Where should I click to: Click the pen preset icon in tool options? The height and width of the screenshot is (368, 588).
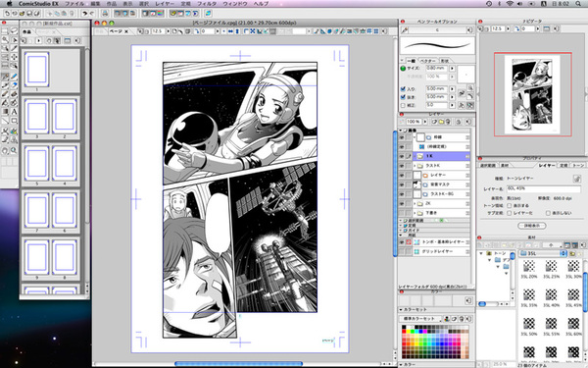point(404,30)
